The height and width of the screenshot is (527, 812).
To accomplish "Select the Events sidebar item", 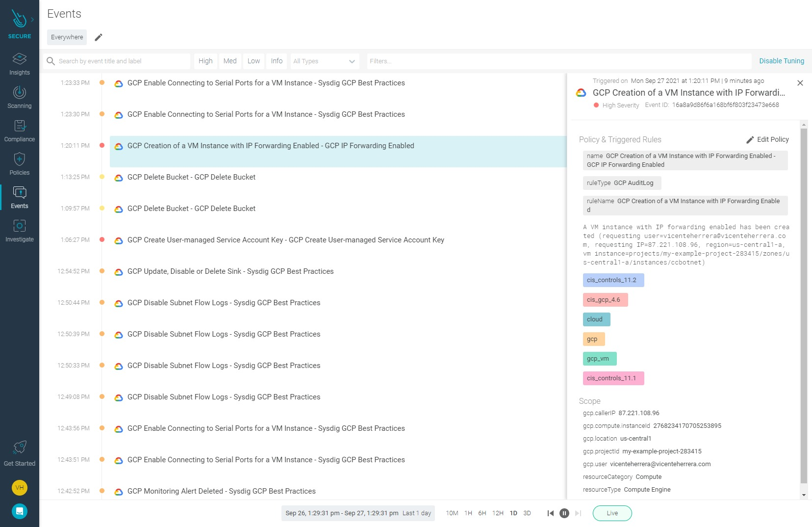I will pos(20,198).
